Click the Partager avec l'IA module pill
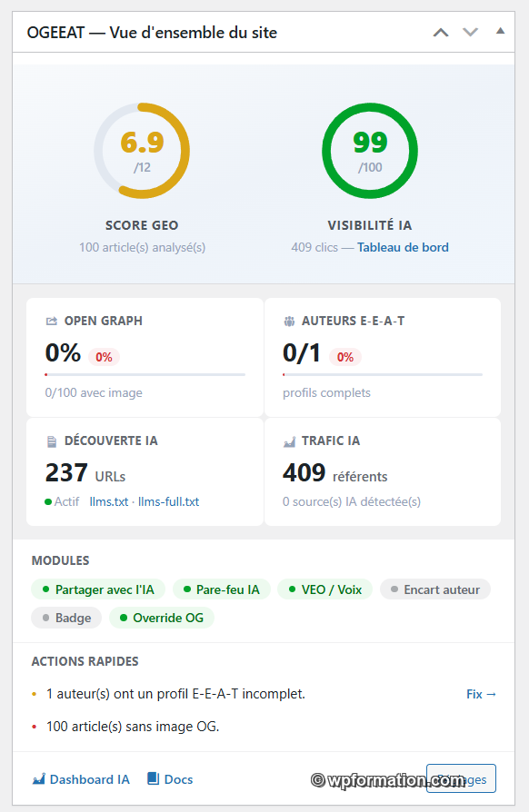529x812 pixels. 98,589
